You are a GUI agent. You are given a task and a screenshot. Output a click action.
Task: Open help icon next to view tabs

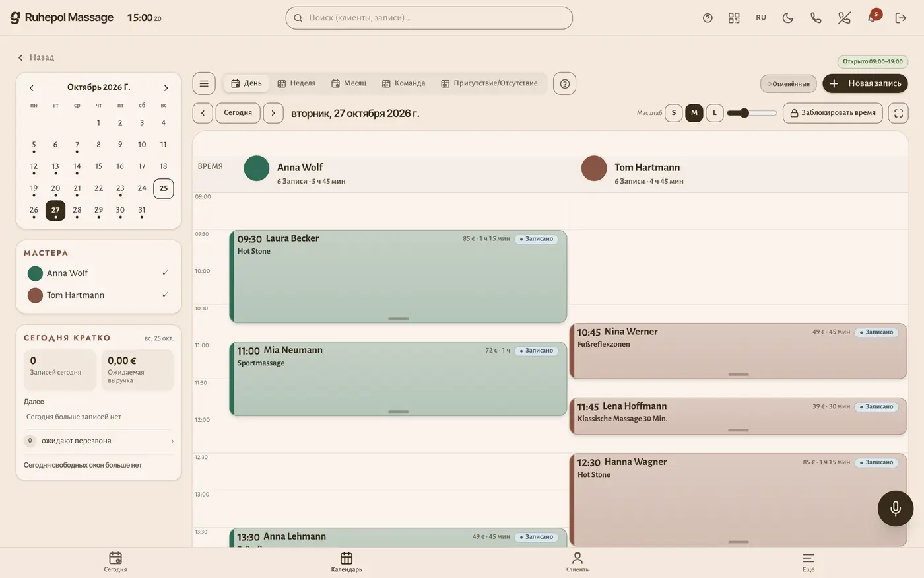565,83
